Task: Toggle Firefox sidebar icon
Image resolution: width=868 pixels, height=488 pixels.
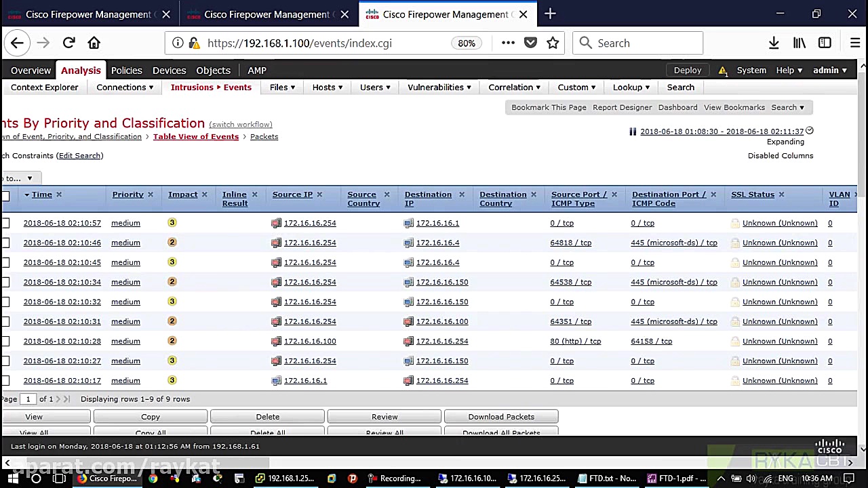Action: (825, 43)
